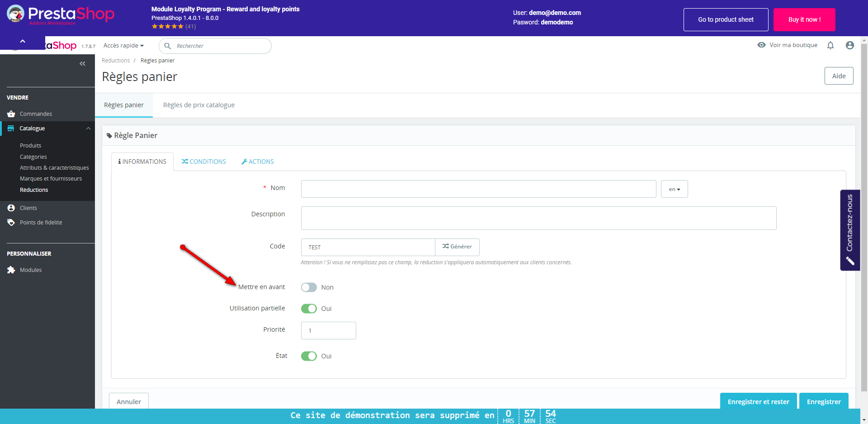
Task: Click the Contactez-nous side tab
Action: click(x=850, y=230)
